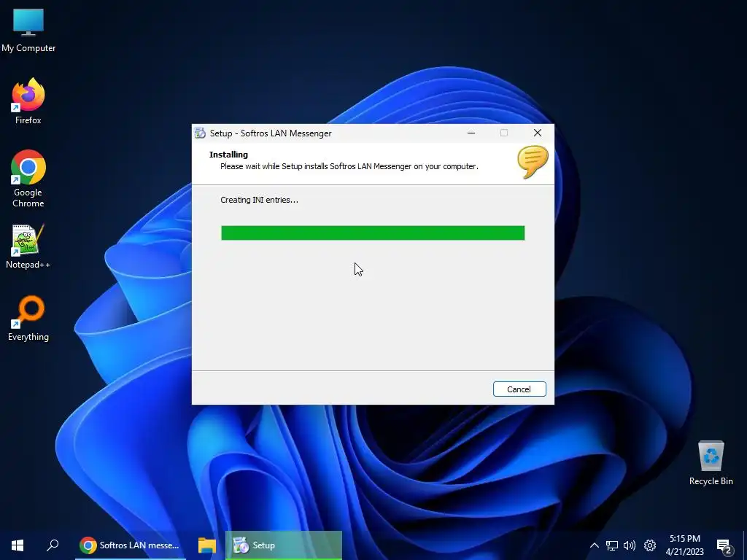747x560 pixels.
Task: Open settings gear in system tray
Action: 650,545
